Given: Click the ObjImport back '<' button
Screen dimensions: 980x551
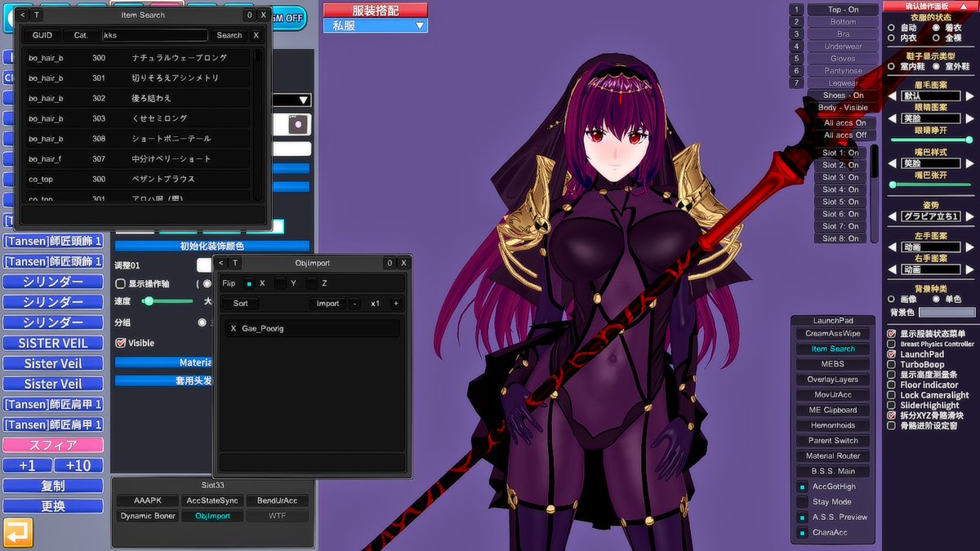Looking at the screenshot, I should coord(221,263).
